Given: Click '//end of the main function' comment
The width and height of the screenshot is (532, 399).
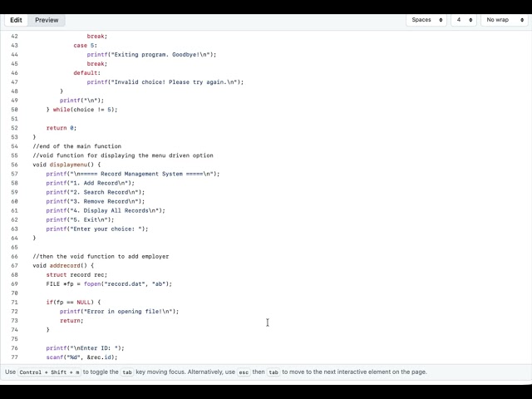Looking at the screenshot, I should click(x=77, y=146).
